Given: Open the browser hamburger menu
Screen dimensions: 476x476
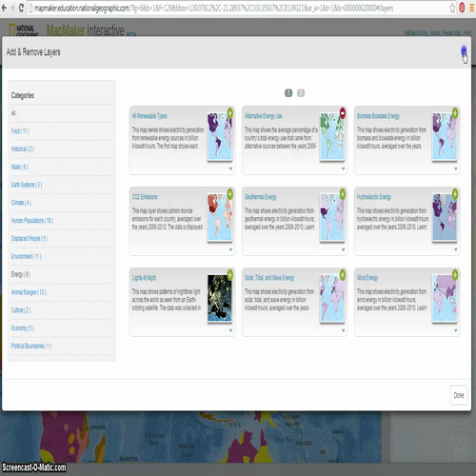Looking at the screenshot, I should (471, 8).
